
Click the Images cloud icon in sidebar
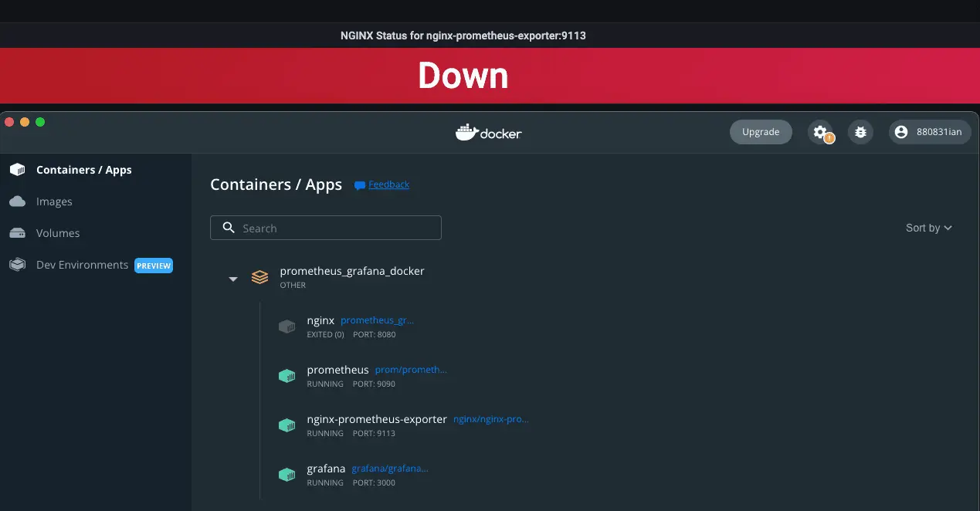coord(17,201)
